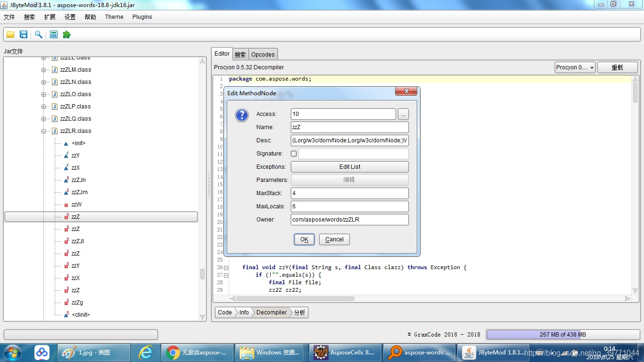644x362 pixels.
Task: Open the AsposeCells Java EE IDE taskbar item
Action: click(x=345, y=353)
